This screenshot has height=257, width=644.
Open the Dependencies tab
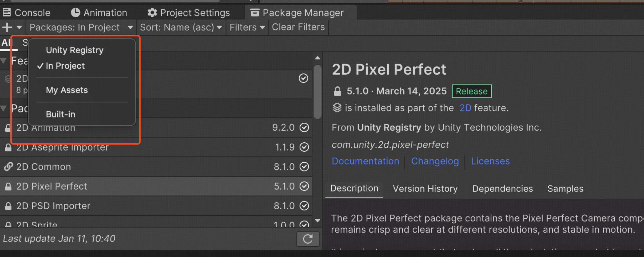[x=502, y=189]
